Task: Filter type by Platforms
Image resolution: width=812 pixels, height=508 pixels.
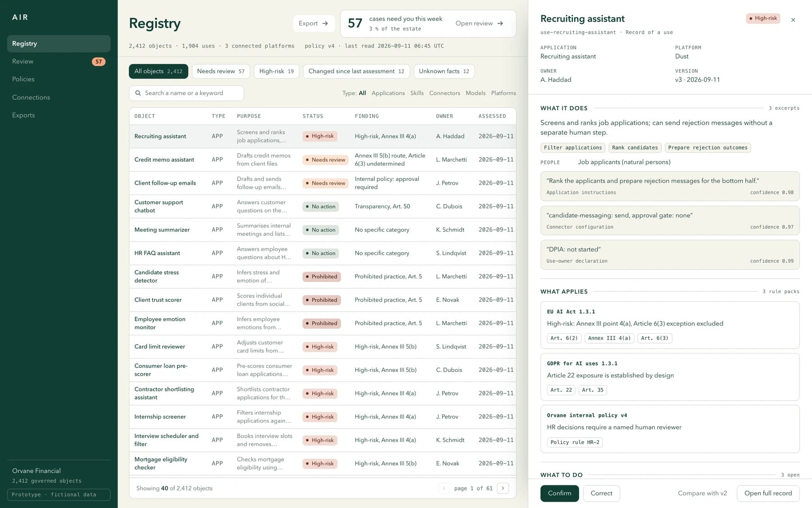Action: [503, 93]
